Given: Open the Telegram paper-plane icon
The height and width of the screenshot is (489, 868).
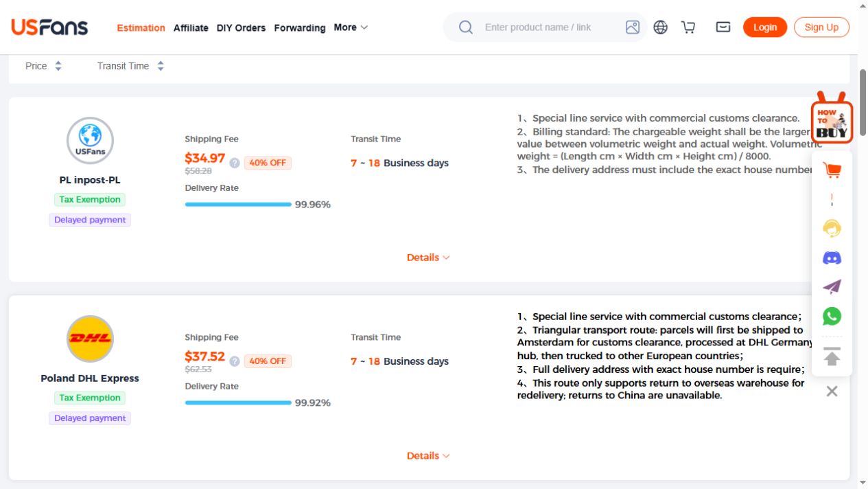Looking at the screenshot, I should (832, 287).
